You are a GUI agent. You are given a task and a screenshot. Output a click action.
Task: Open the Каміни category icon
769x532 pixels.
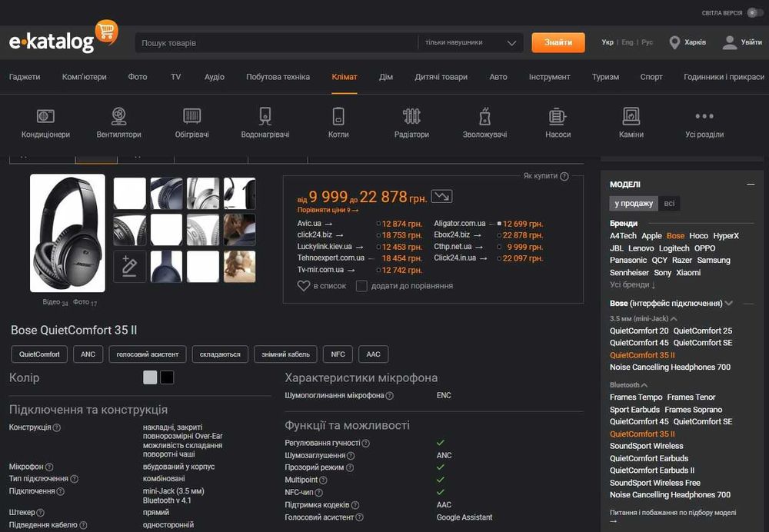(x=631, y=116)
